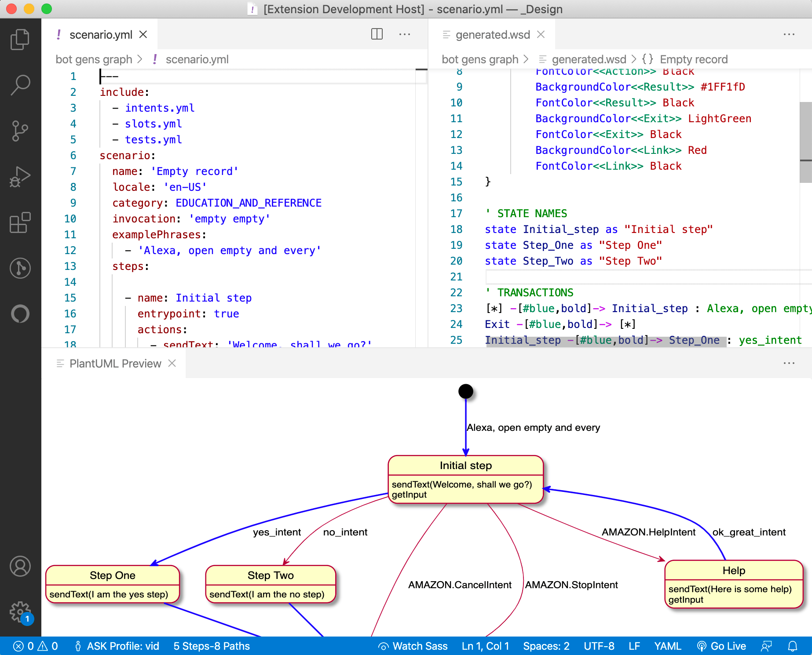Screen dimensions: 812x655
Task: Open the Search view
Action: coord(20,85)
